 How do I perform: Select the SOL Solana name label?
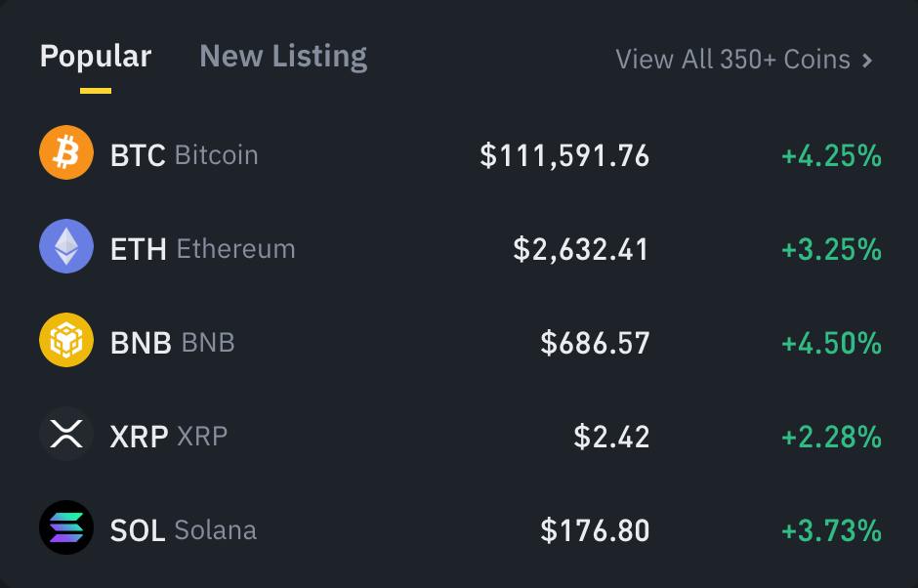(x=184, y=530)
